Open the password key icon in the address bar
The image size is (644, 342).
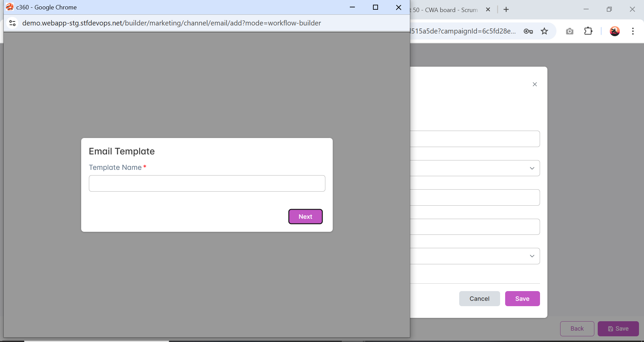coord(528,31)
